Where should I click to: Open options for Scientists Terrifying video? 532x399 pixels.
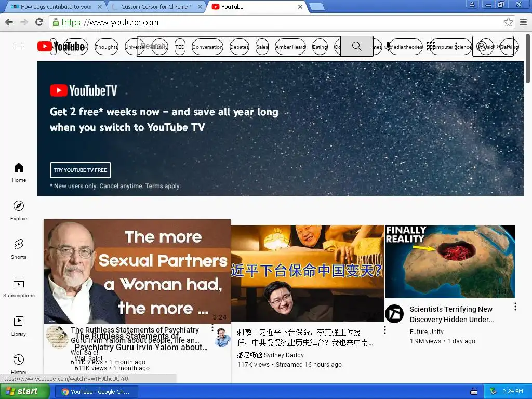coord(515,307)
